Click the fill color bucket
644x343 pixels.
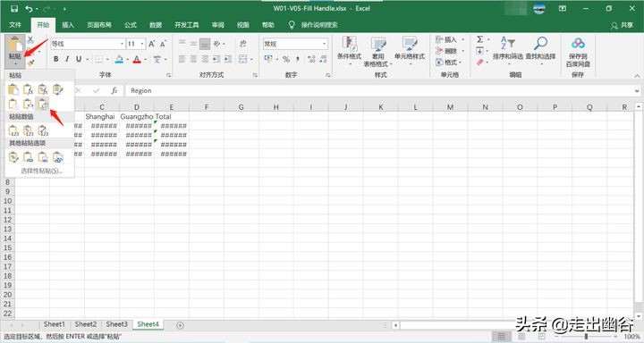(x=119, y=59)
